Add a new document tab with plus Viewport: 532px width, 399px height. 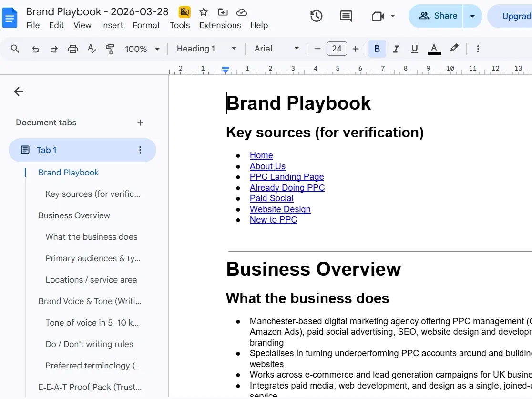pos(140,123)
